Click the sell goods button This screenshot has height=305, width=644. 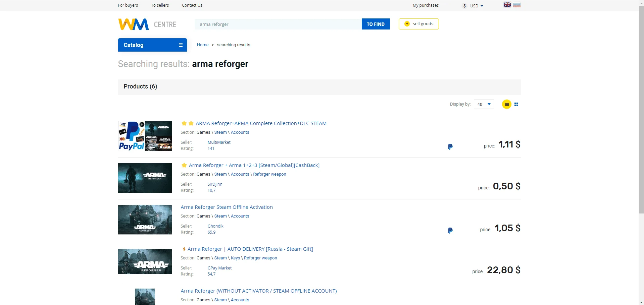pyautogui.click(x=418, y=24)
